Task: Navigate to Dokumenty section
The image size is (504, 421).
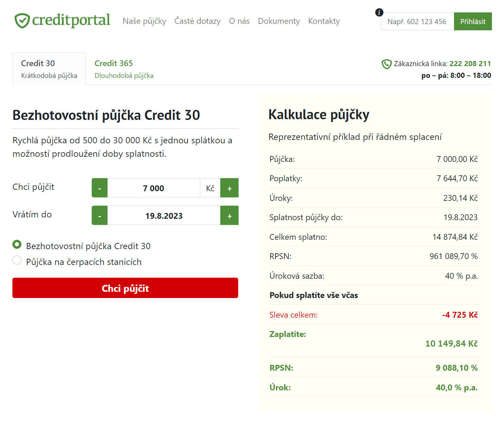Action: (279, 21)
